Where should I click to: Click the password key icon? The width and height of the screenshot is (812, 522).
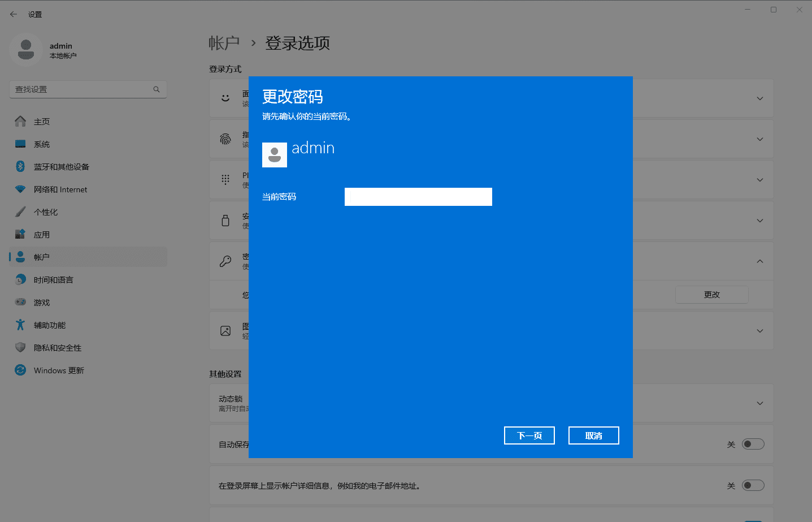tap(225, 261)
